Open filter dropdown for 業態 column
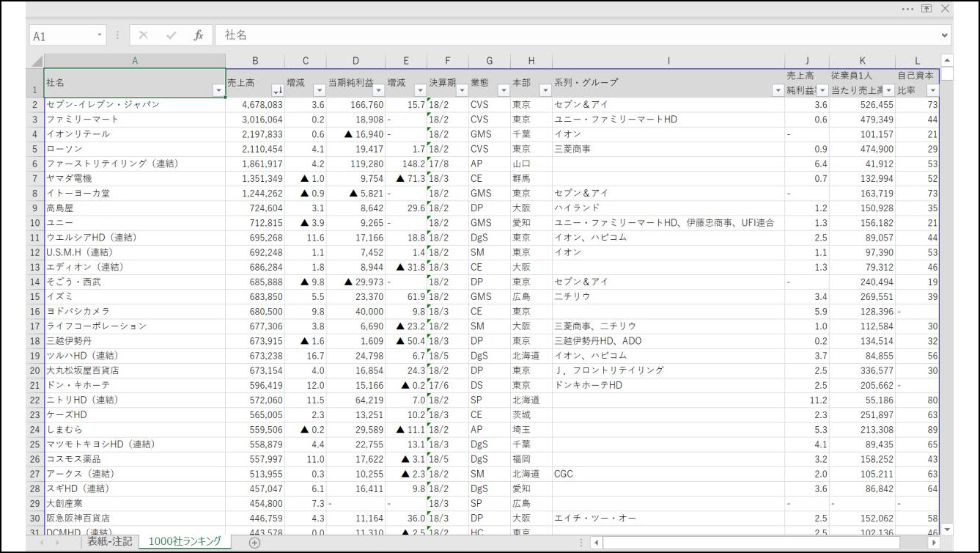Image resolution: width=980 pixels, height=553 pixels. tap(503, 90)
